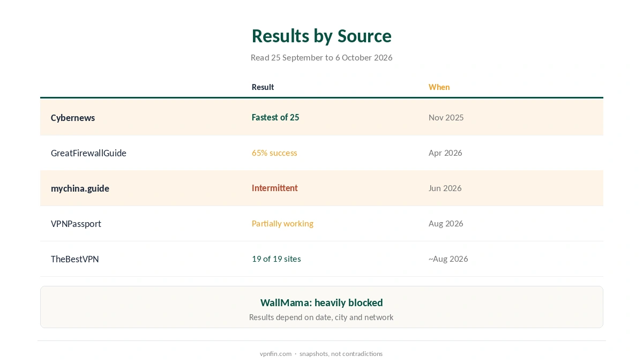Click the 'WallMama: heavily blocked' callout title

click(x=322, y=302)
